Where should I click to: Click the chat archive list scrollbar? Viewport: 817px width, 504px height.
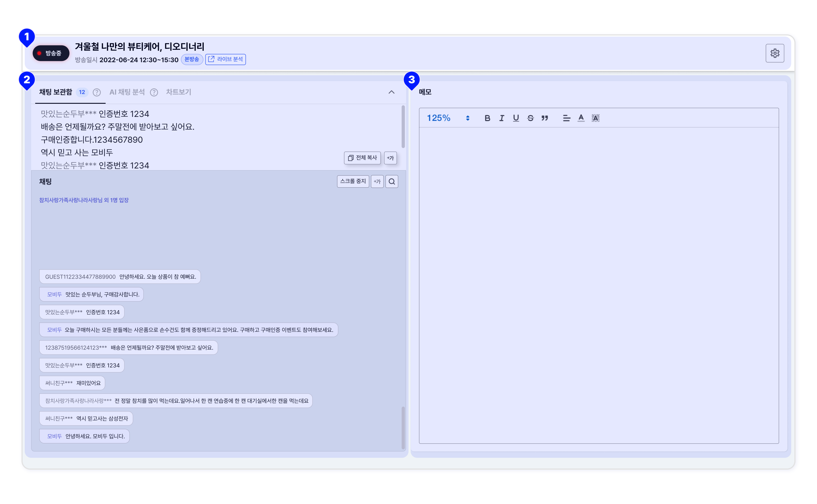[x=403, y=127]
